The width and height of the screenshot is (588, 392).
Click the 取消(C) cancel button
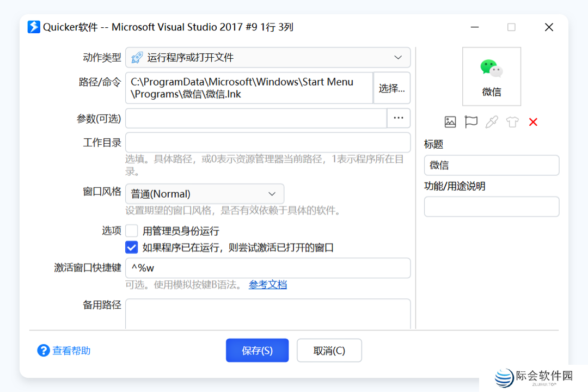[329, 351]
